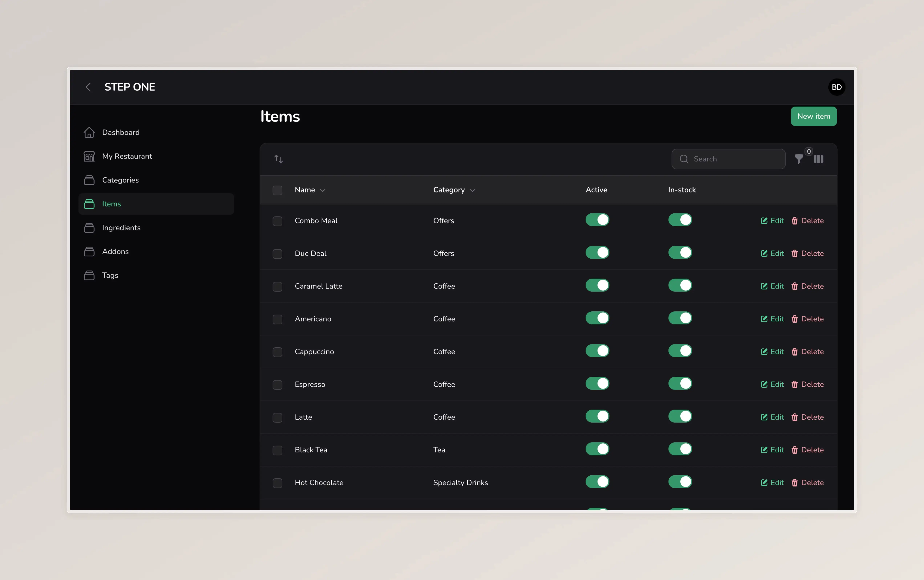Open My Restaurant section
This screenshot has width=924, height=580.
pos(156,156)
